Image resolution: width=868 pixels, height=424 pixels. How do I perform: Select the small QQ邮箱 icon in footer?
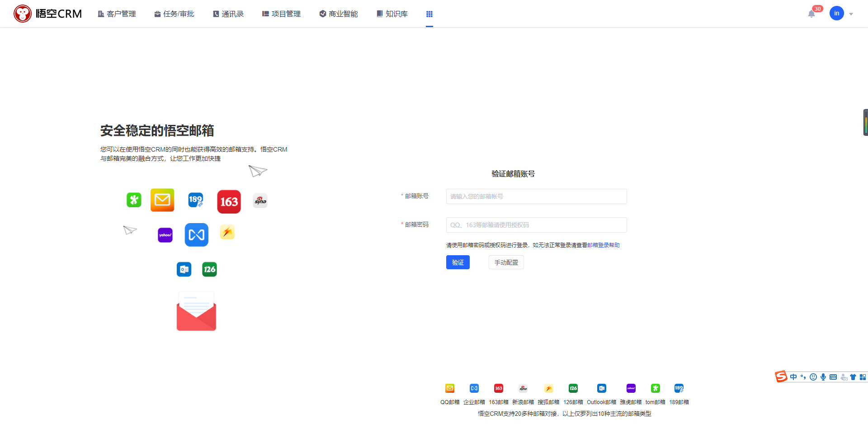point(450,388)
